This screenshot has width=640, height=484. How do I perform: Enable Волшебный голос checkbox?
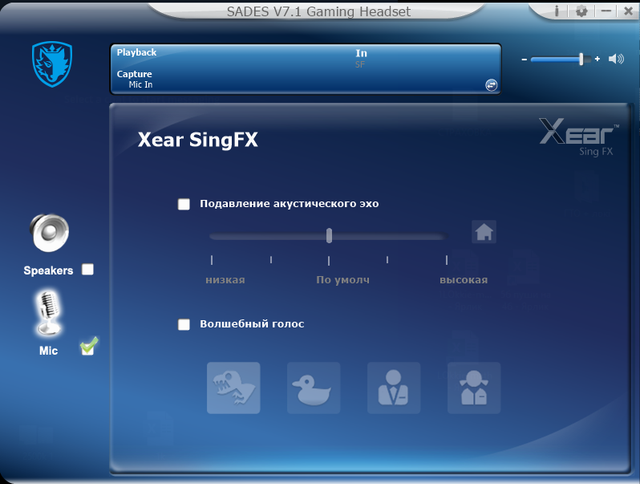pyautogui.click(x=184, y=324)
